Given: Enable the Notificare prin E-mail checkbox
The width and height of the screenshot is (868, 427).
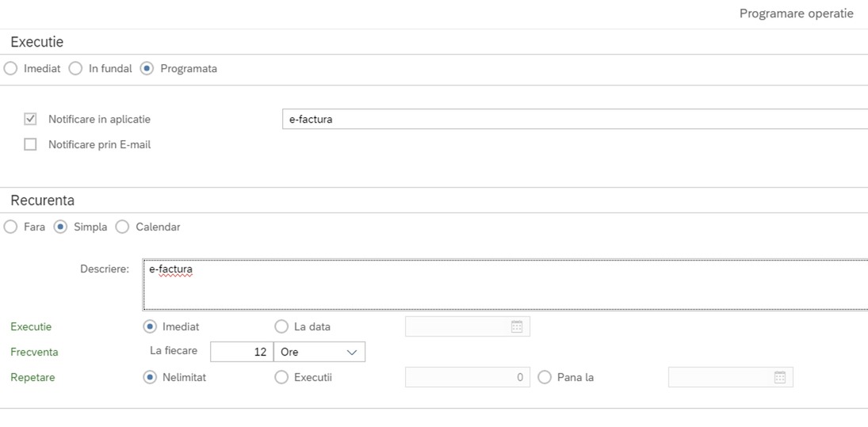Looking at the screenshot, I should pos(30,145).
